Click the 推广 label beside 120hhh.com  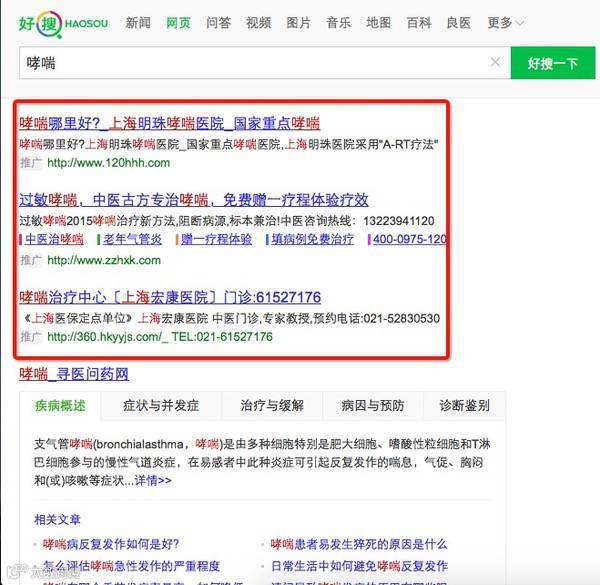(x=31, y=163)
